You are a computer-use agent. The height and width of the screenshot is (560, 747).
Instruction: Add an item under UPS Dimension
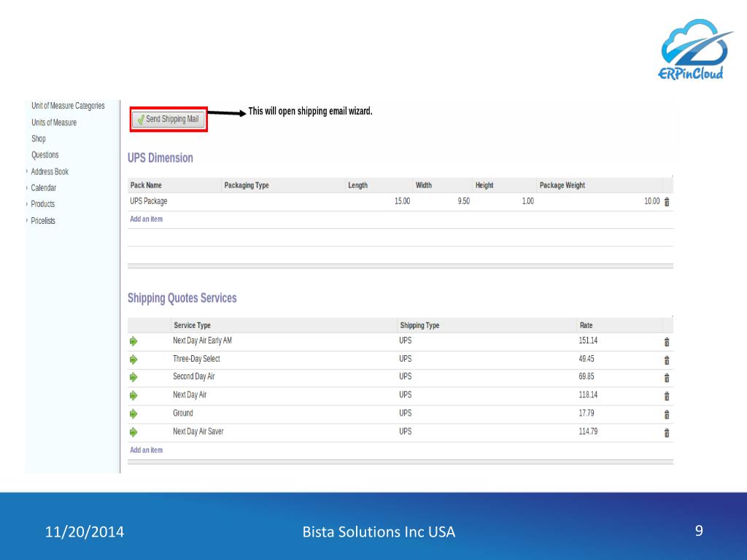tap(146, 219)
